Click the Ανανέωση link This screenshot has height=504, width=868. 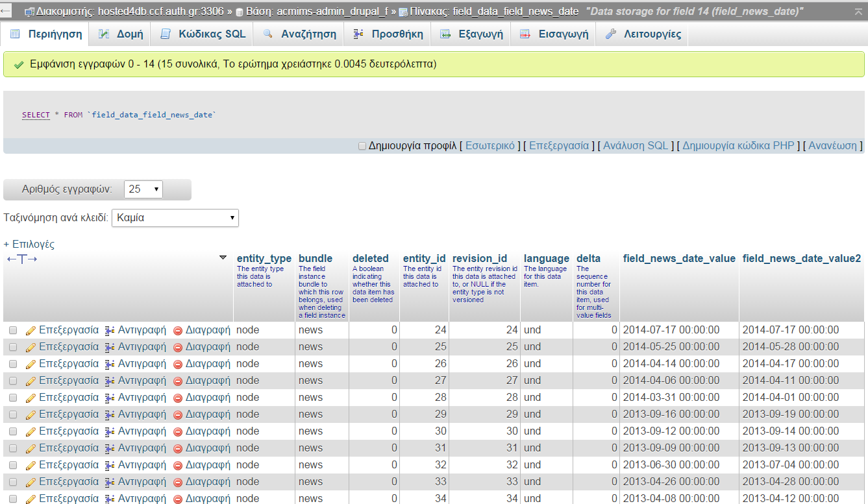(x=832, y=146)
